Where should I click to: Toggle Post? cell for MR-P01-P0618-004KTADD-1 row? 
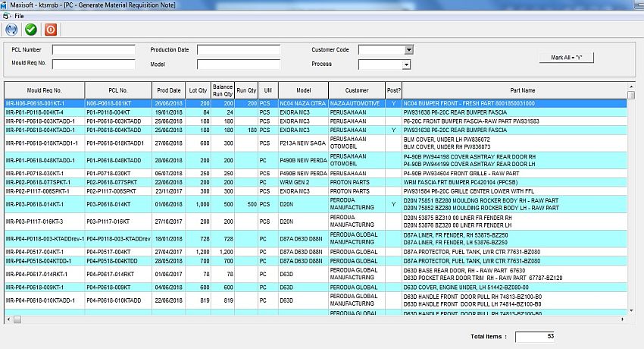393,130
